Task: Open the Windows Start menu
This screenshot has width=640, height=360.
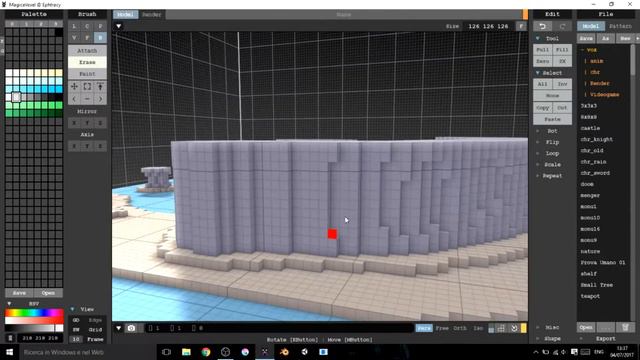Action: [9, 352]
